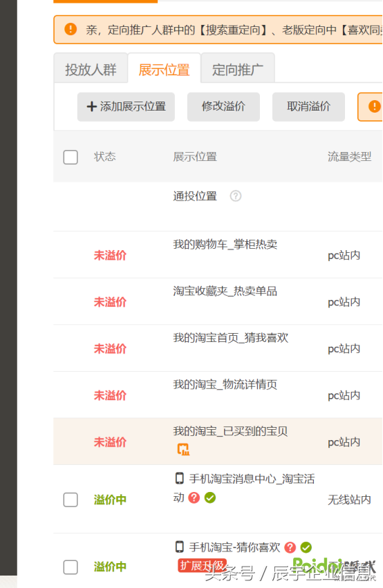The image size is (383, 588).
Task: Check the box for 手机淘宝消息中心_淘宝活动 row
Action: point(71,500)
